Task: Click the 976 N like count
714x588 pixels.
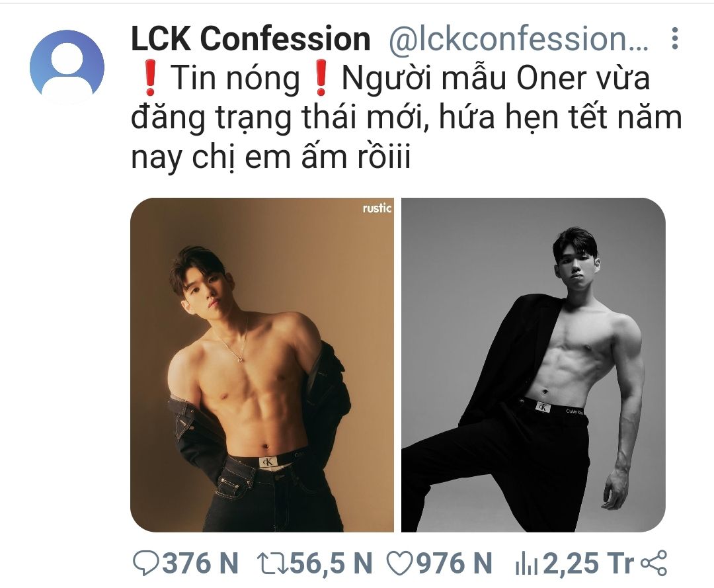Action: click(x=454, y=564)
